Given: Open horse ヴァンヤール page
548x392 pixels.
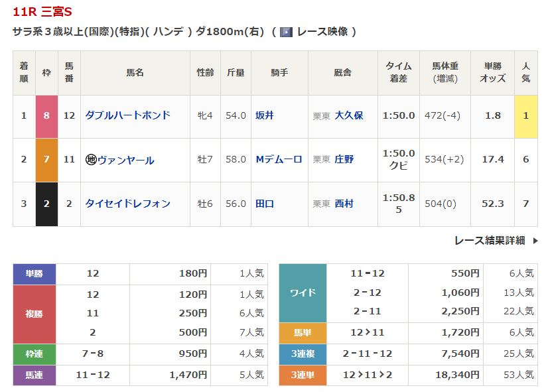Looking at the screenshot, I should [125, 160].
